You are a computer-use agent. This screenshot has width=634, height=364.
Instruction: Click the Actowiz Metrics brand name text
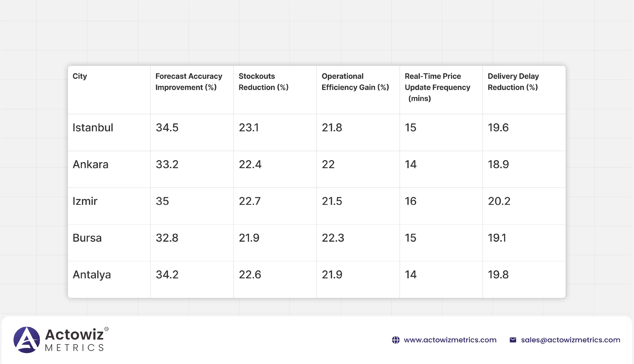(x=74, y=339)
